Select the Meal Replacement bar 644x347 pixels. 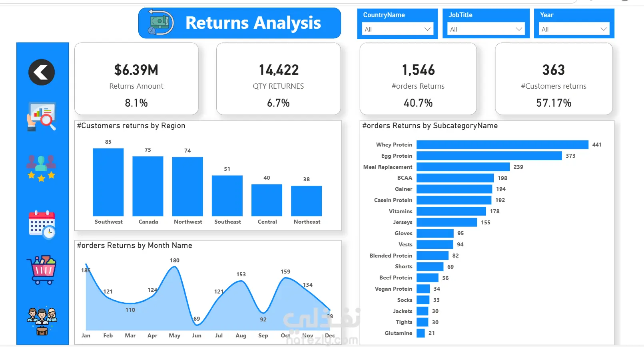(x=463, y=167)
